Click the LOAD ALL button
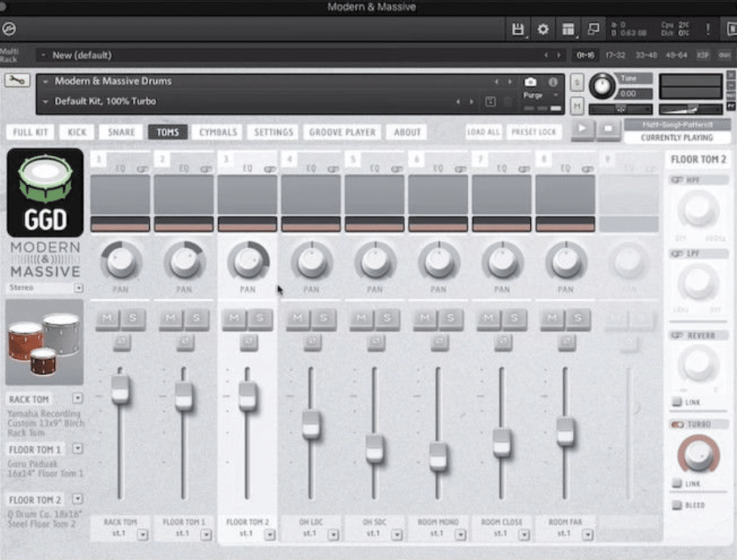Viewport: 737px width, 560px height. click(484, 132)
